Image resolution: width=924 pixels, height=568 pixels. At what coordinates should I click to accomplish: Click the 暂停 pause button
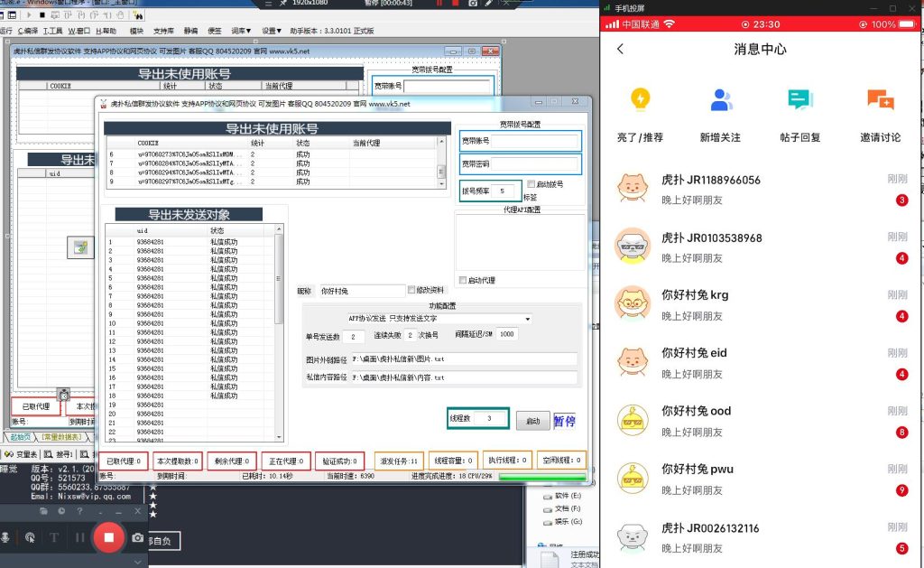click(564, 421)
